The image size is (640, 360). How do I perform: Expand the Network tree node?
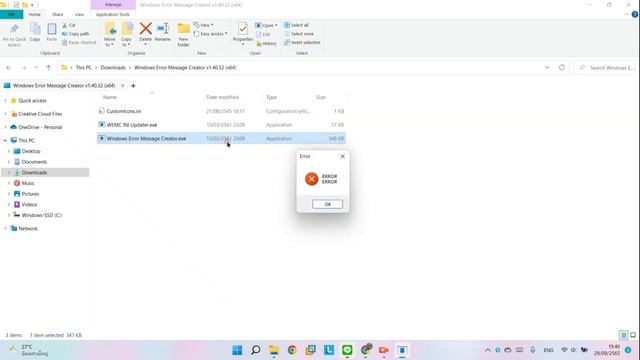click(5, 229)
